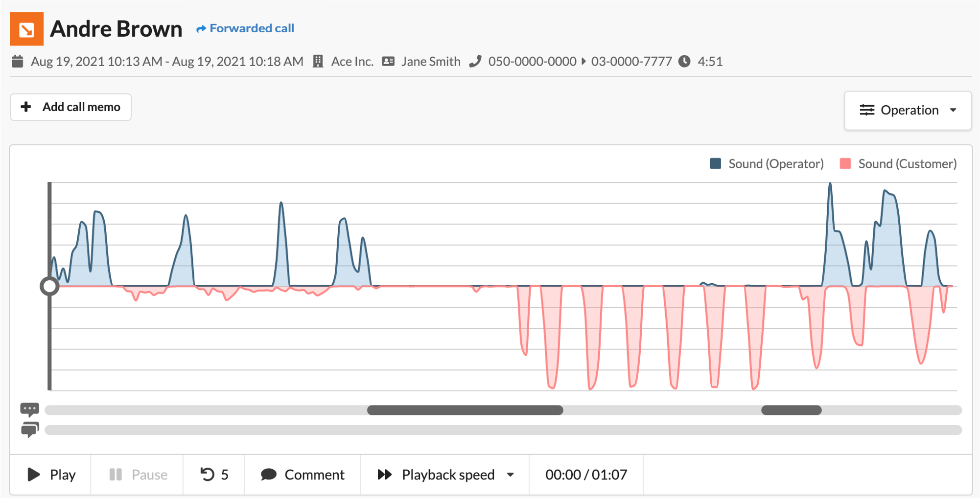Toggle Sound (Customer) legend series
This screenshot has height=498, width=980.
pyautogui.click(x=898, y=164)
